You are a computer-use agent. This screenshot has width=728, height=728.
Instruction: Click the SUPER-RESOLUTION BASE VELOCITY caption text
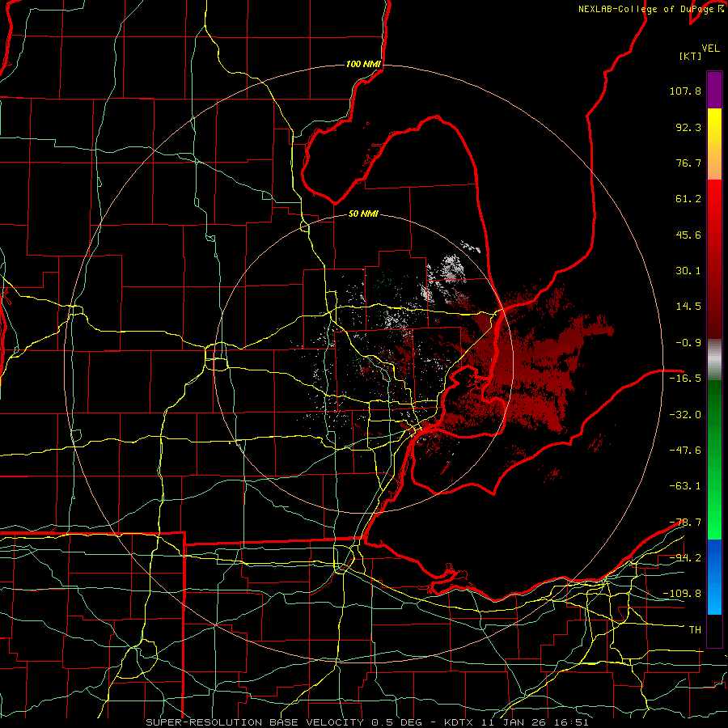(255, 722)
